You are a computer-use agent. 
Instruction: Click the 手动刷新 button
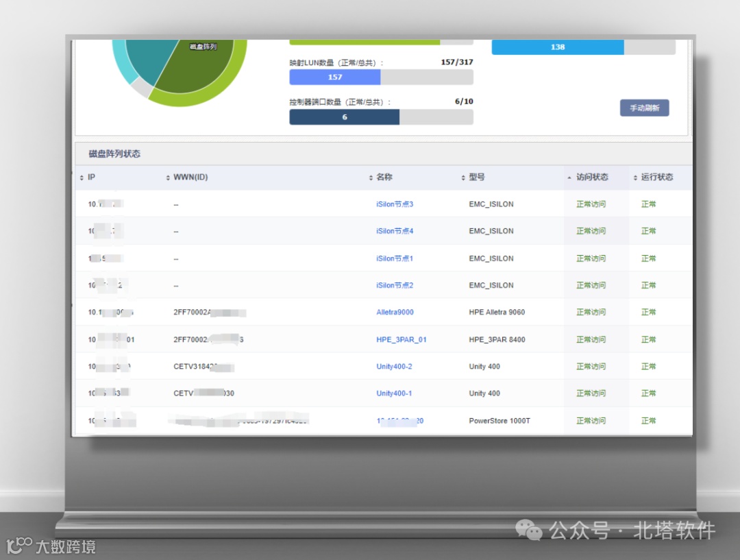tap(644, 108)
